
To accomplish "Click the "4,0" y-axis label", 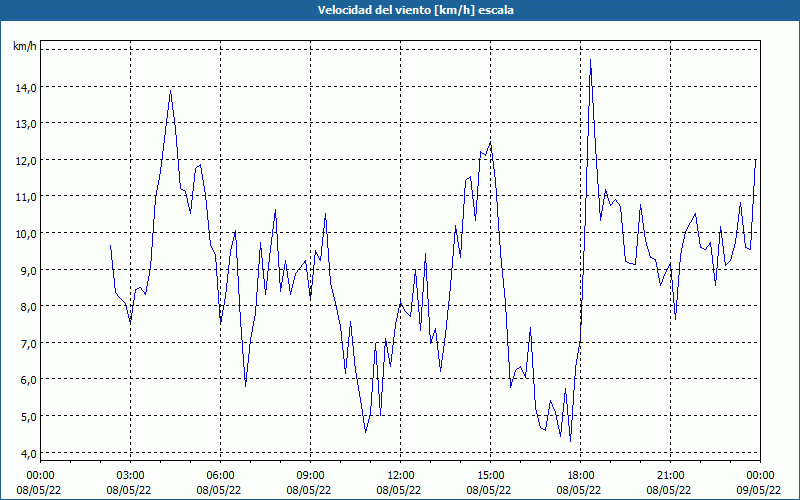I will pyautogui.click(x=28, y=453).
